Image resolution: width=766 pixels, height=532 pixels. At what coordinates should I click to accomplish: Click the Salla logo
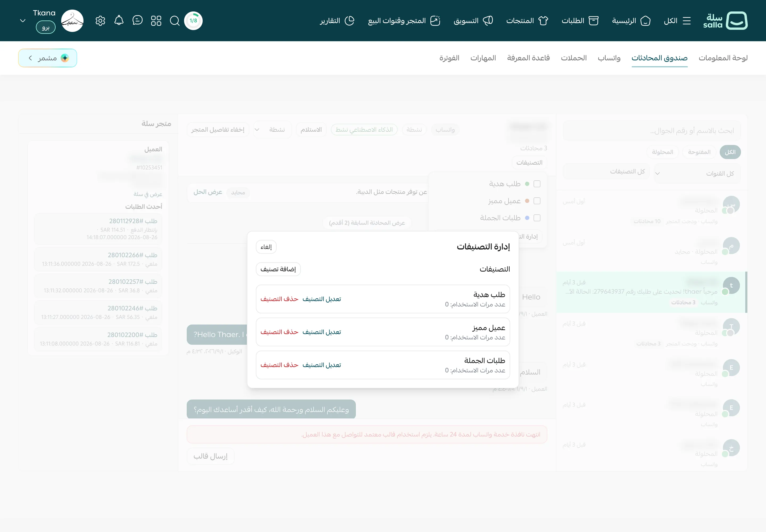point(725,21)
